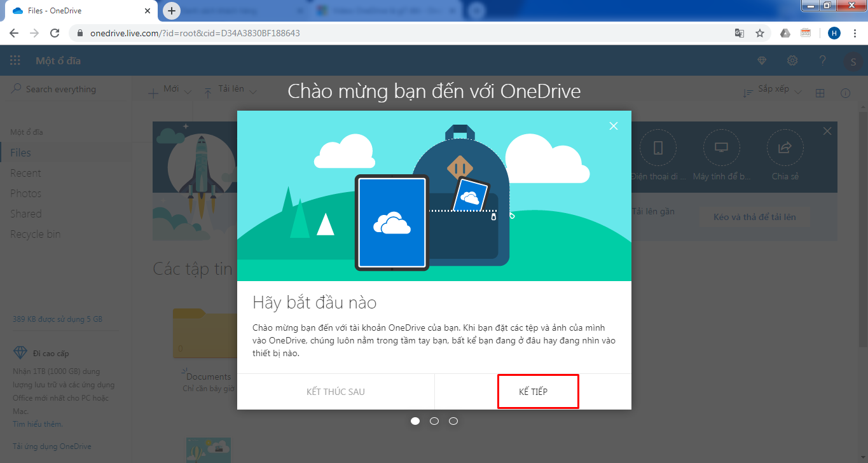Open the app launcher waffle icon
868x463 pixels.
15,61
